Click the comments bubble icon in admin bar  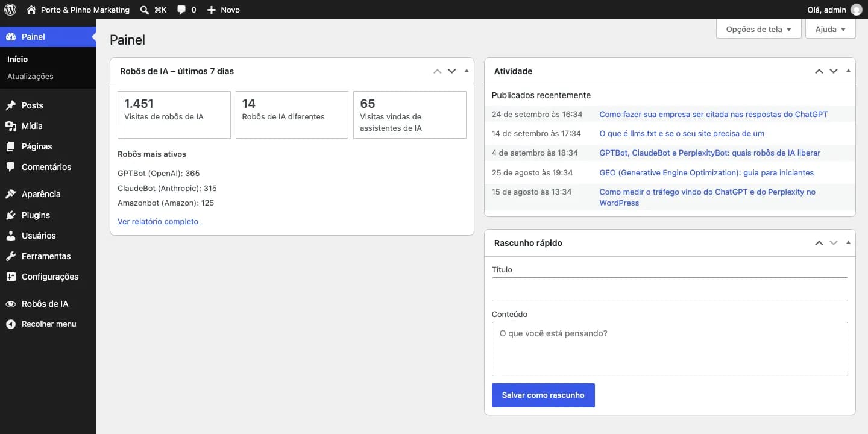tap(181, 10)
